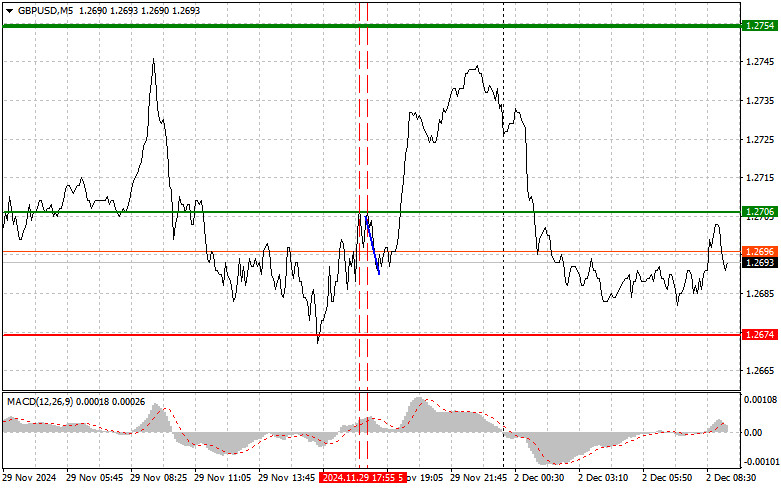Select the 1.2696 orange price label

(759, 251)
